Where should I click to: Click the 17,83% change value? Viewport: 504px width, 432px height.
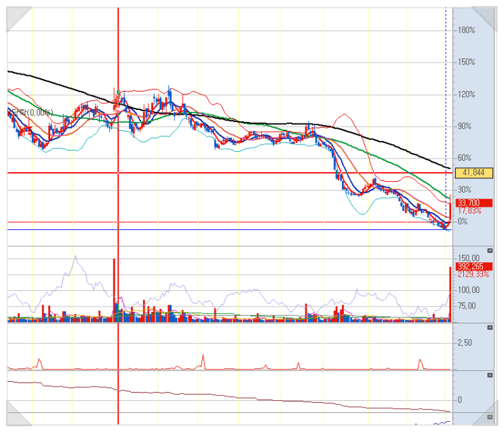click(469, 211)
